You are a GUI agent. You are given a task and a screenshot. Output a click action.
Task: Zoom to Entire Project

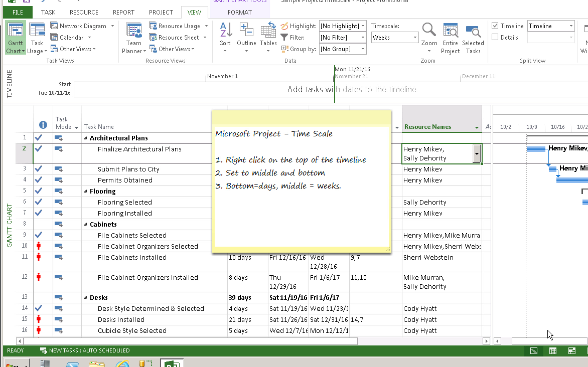coord(450,37)
